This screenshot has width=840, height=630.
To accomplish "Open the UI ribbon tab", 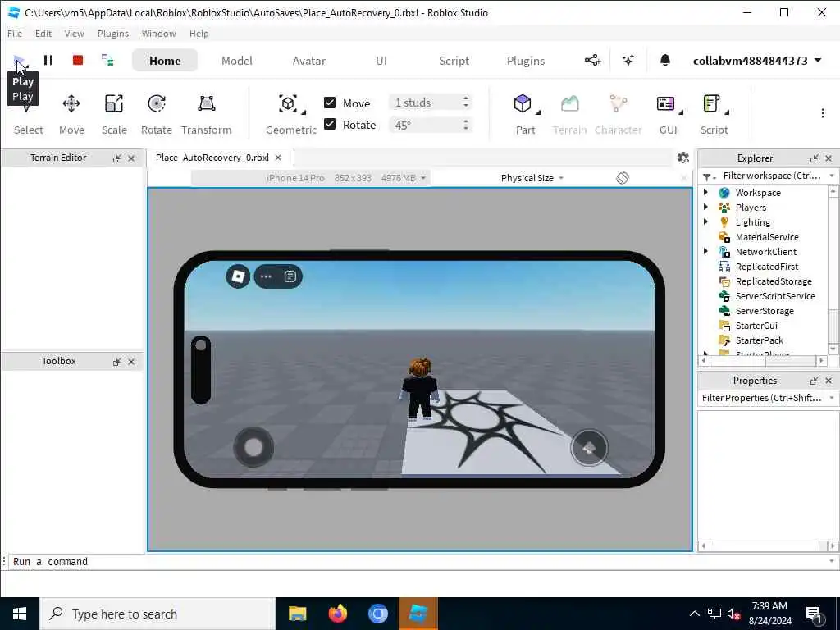I will 381,61.
